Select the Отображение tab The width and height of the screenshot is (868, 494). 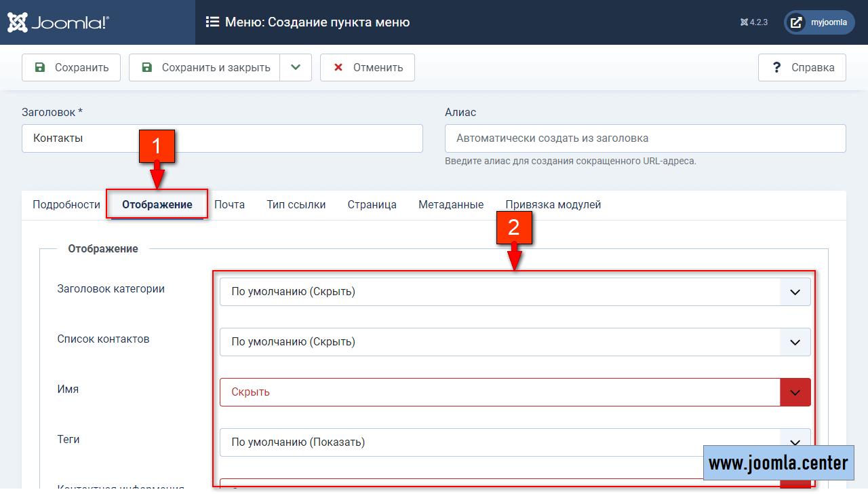[157, 204]
